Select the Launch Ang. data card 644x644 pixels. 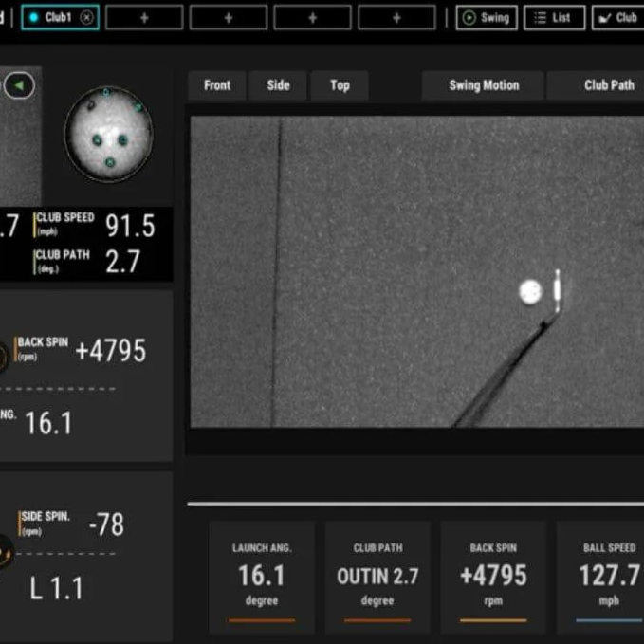[x=262, y=576]
